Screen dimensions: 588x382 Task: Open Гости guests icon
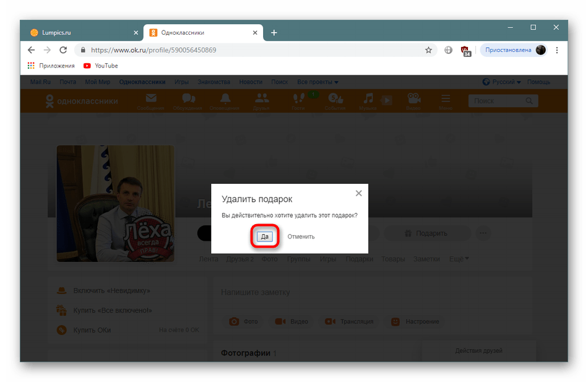pos(298,102)
